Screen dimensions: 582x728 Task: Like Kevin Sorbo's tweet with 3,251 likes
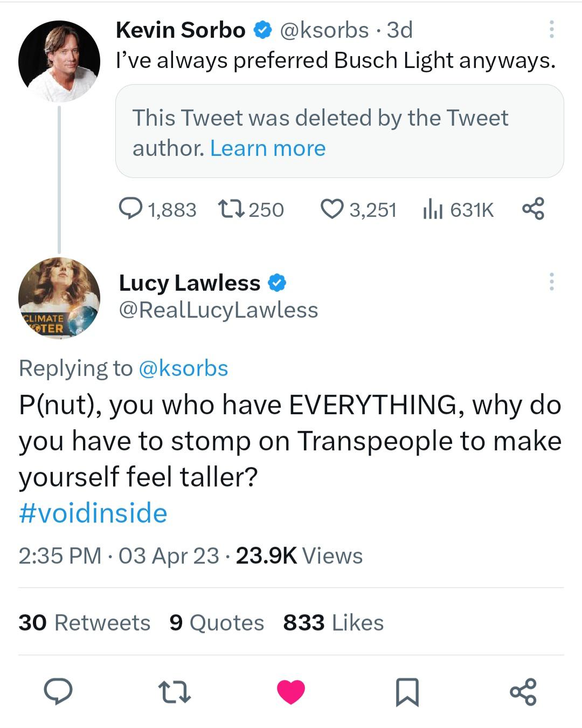(x=332, y=209)
